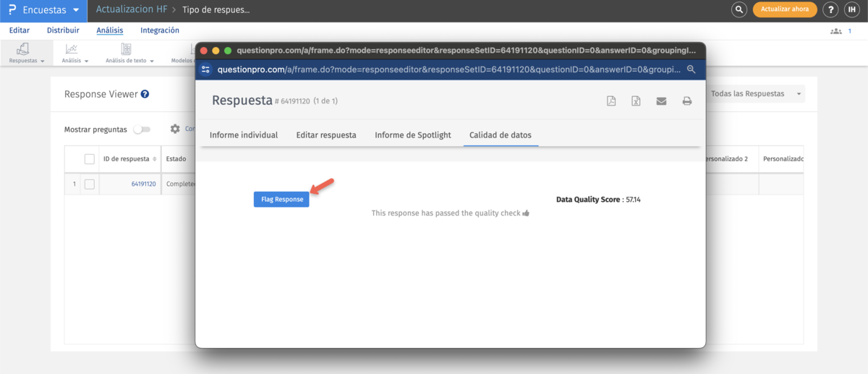Click the Data Quality Score value 57.14

633,199
